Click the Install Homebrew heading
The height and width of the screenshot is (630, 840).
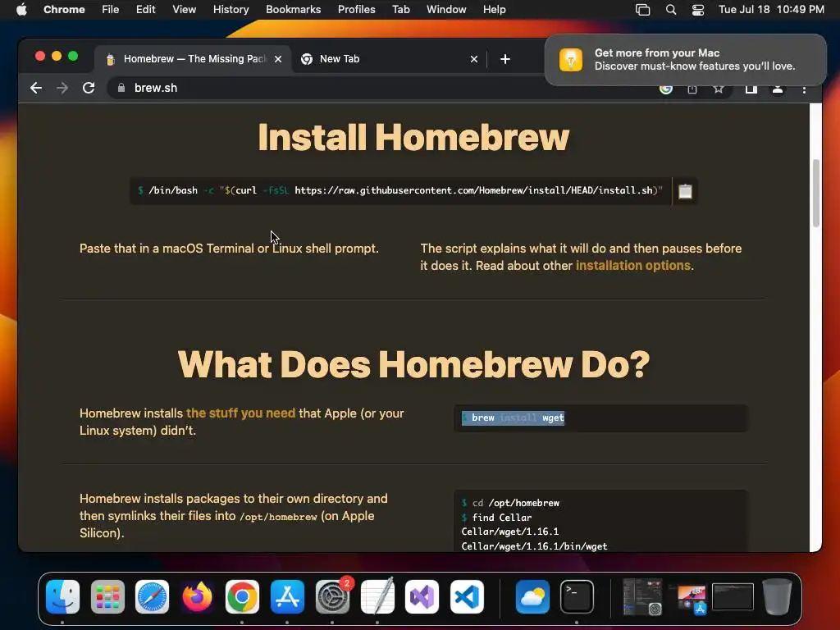(413, 137)
